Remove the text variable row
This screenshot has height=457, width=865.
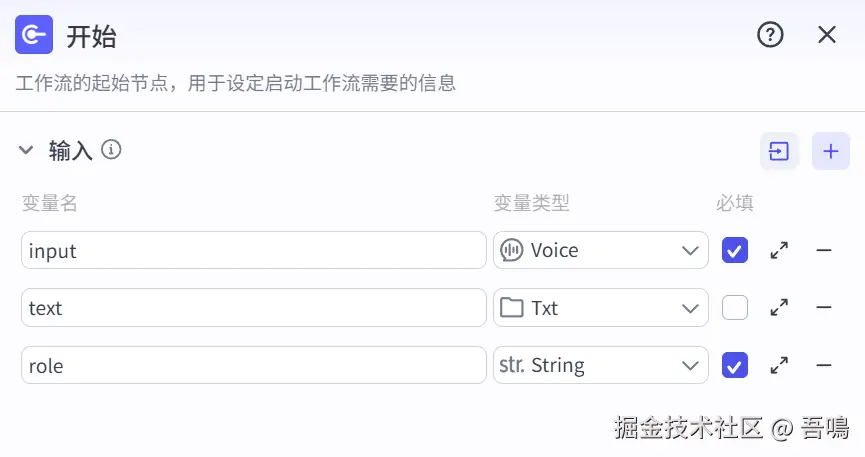click(x=824, y=308)
